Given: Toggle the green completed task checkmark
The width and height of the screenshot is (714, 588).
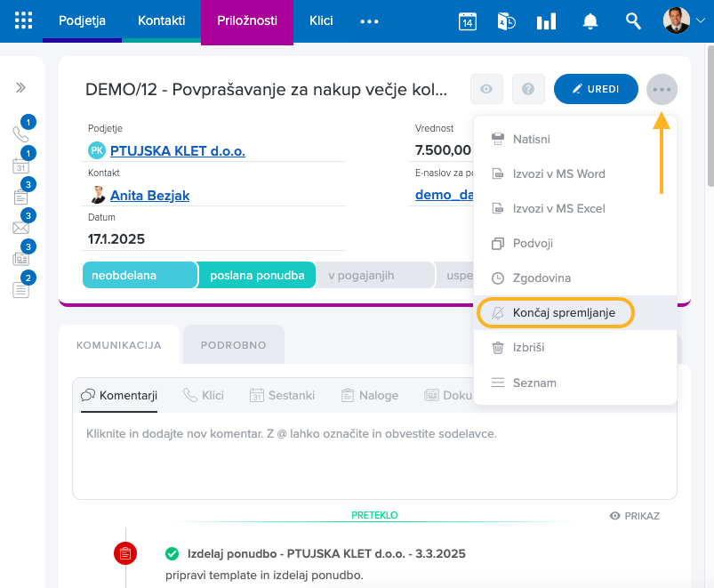Looking at the screenshot, I should click(172, 554).
